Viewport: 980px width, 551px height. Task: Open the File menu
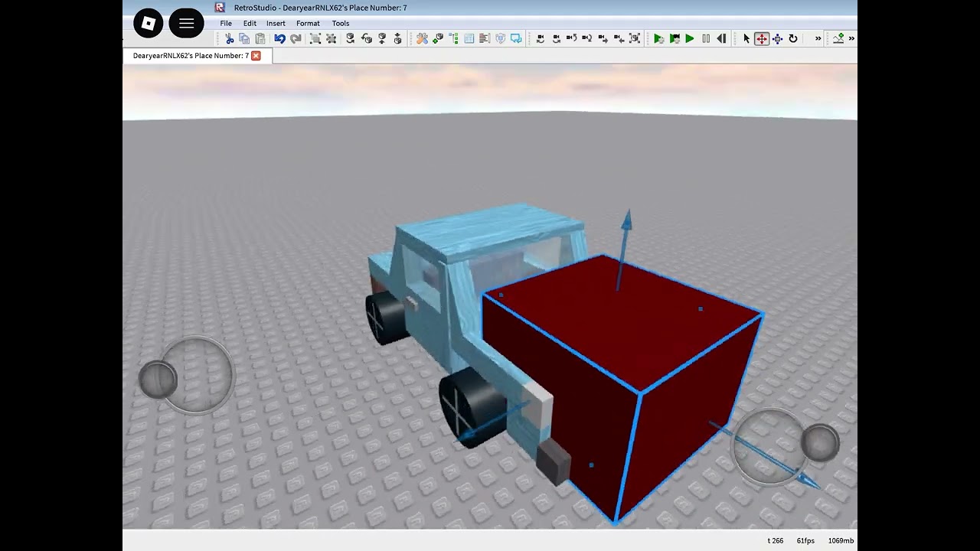click(x=226, y=23)
